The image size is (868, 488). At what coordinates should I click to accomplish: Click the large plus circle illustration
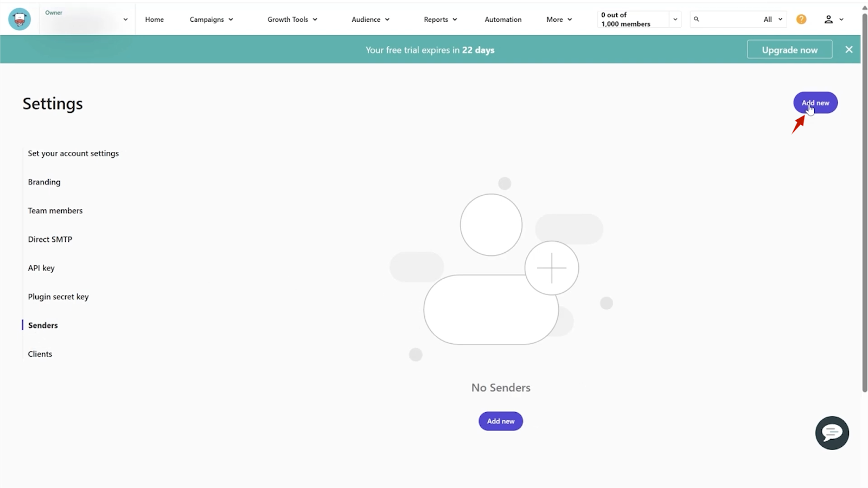[551, 268]
